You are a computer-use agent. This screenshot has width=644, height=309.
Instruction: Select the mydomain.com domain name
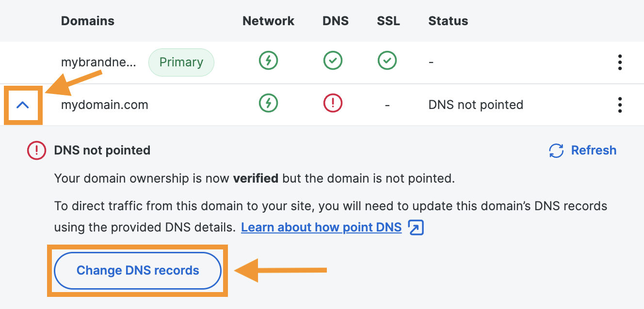104,105
